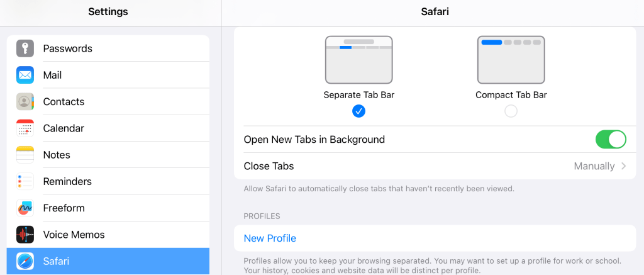Open the Freeform settings label

[x=64, y=208]
